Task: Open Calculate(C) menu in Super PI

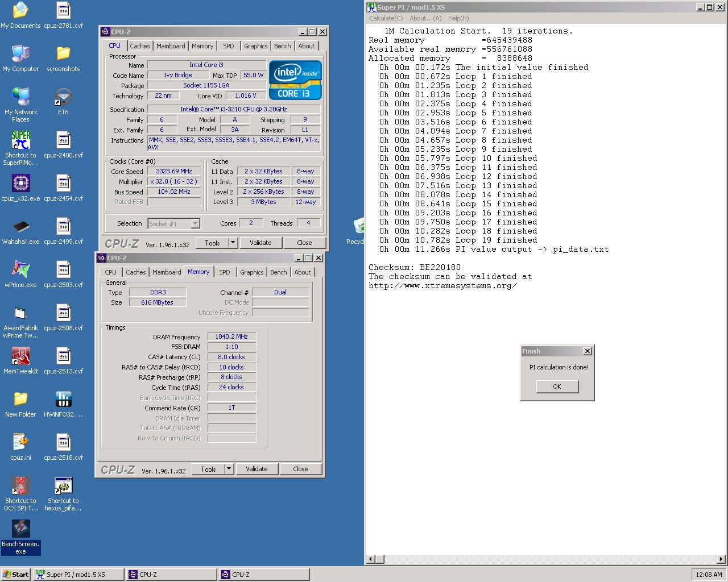Action: (386, 18)
